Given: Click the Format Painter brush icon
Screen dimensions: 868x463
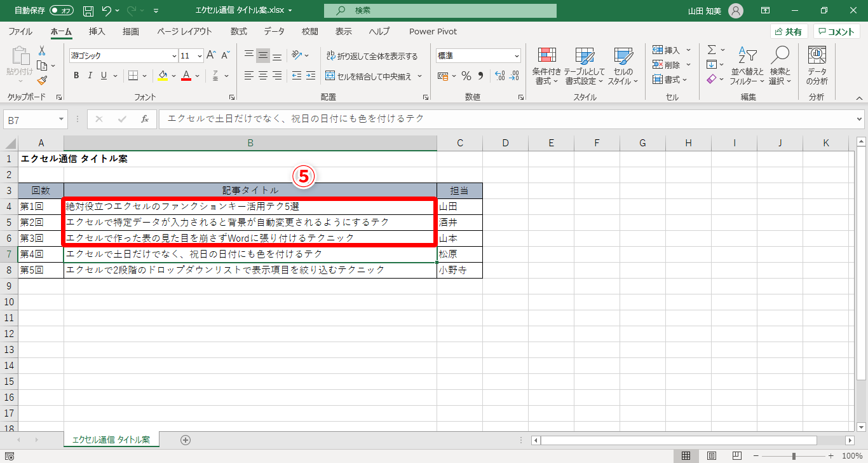Looking at the screenshot, I should pos(42,80).
